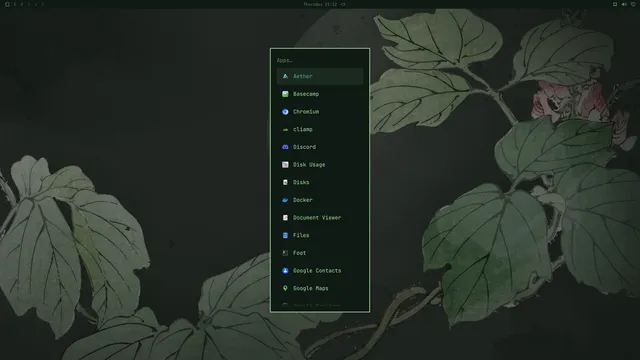This screenshot has width=640, height=360.
Task: Open the top-left menu icon in bar
Action: pyautogui.click(x=7, y=4)
